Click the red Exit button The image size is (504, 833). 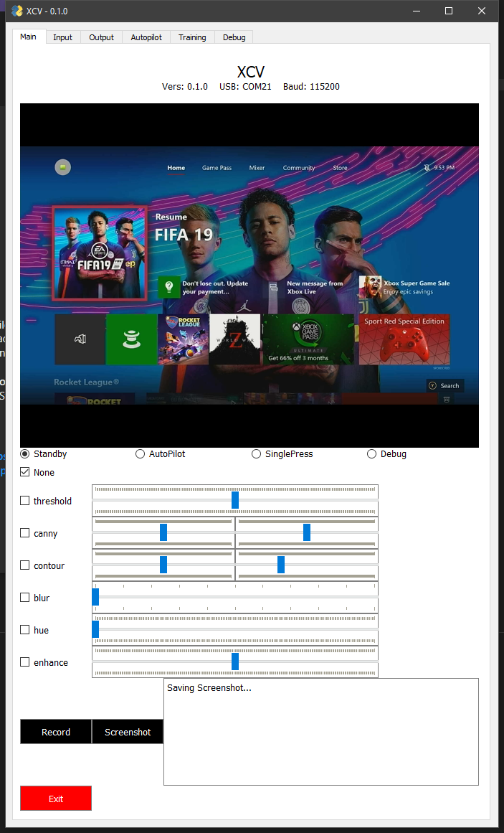(56, 799)
